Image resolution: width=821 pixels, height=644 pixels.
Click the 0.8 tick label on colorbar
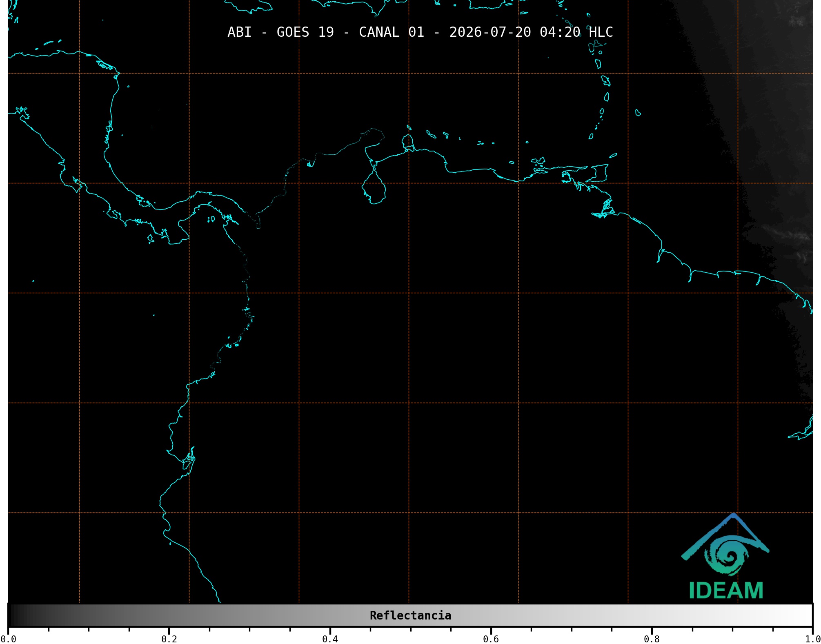point(652,639)
